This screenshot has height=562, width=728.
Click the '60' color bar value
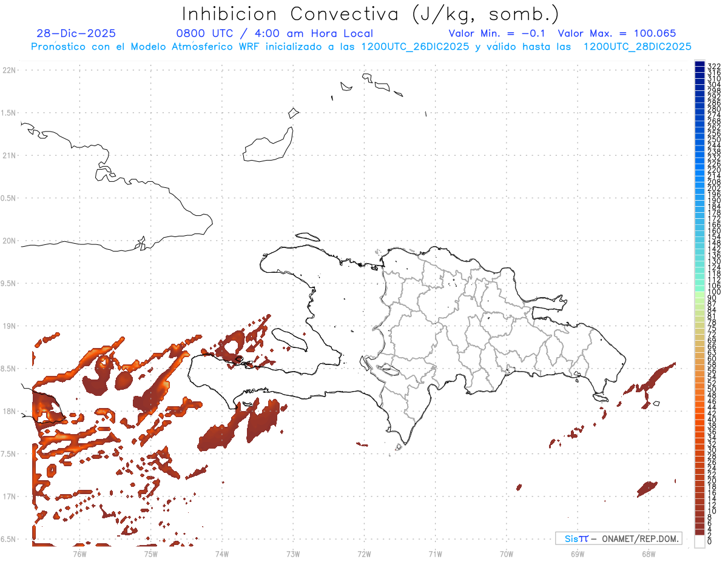(x=712, y=359)
